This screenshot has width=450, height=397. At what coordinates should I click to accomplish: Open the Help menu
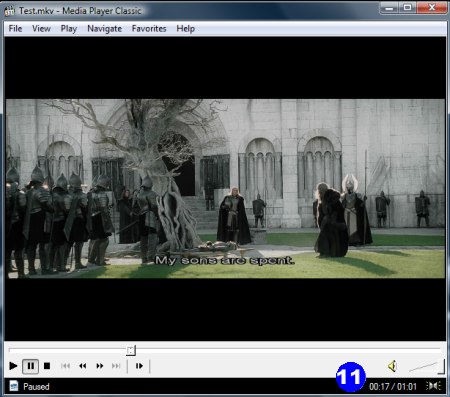coord(185,29)
